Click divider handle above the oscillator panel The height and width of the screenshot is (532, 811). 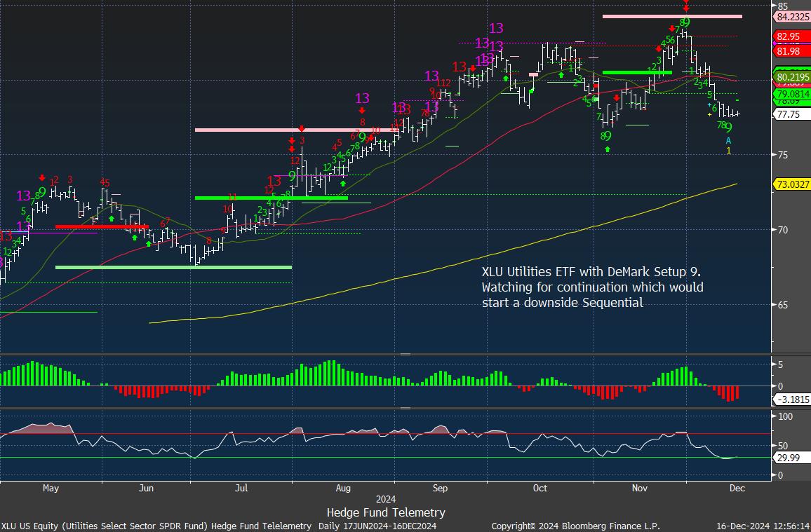click(405, 408)
